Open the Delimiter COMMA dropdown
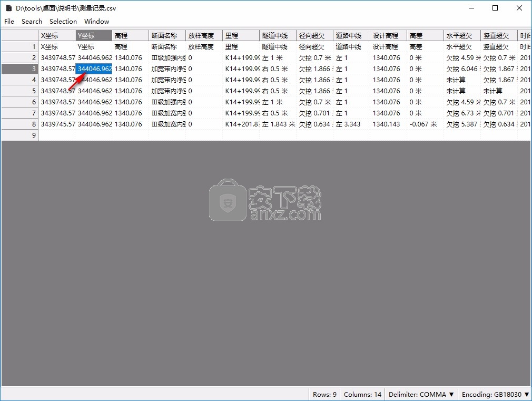Image resolution: width=532 pixels, height=401 pixels. pyautogui.click(x=421, y=394)
